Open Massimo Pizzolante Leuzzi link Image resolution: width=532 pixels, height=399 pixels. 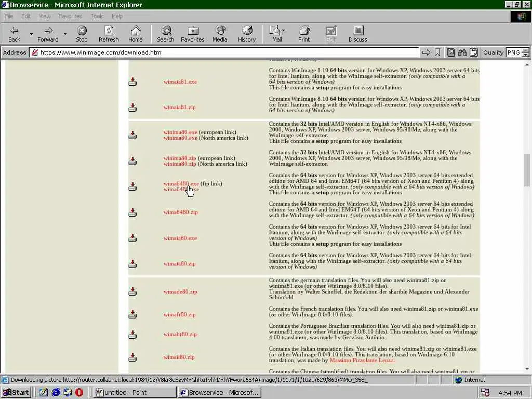[x=362, y=361]
